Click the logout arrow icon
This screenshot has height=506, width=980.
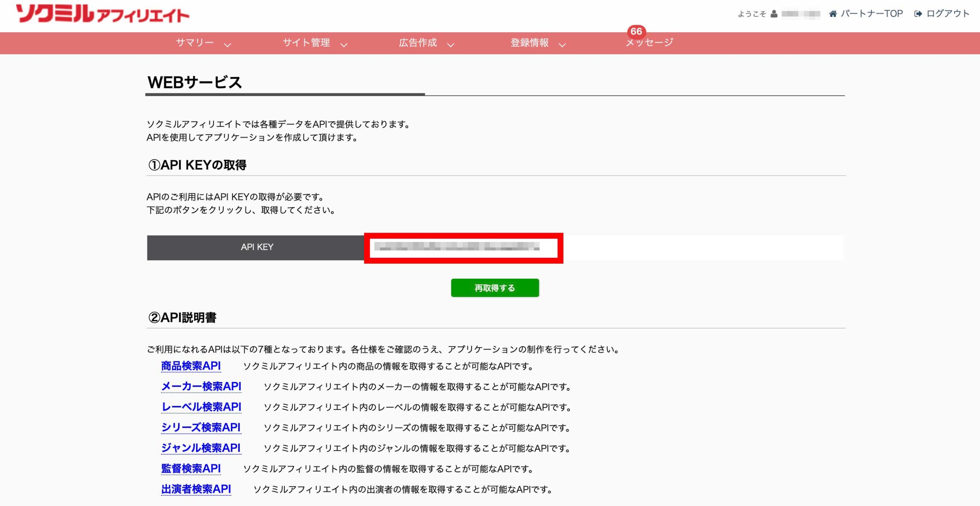[x=918, y=14]
